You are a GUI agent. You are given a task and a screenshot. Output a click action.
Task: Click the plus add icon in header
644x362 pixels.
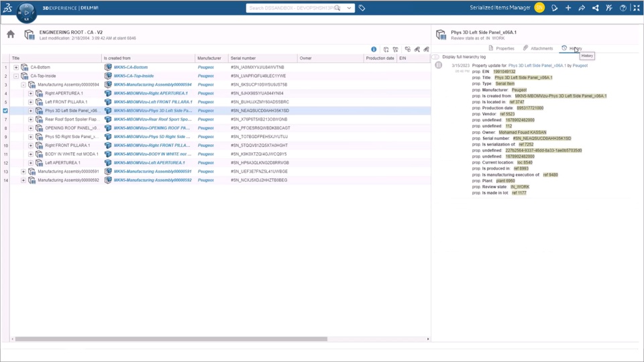(x=568, y=8)
